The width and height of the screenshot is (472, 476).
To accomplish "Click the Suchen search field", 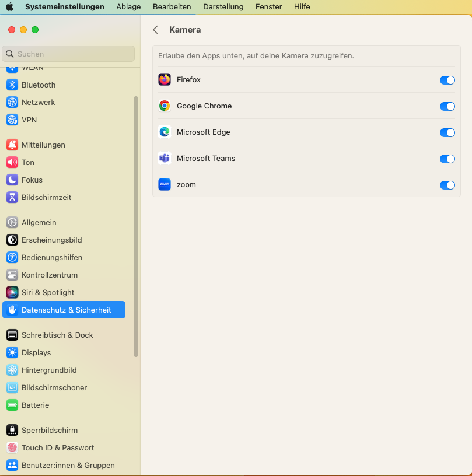I will coord(69,54).
